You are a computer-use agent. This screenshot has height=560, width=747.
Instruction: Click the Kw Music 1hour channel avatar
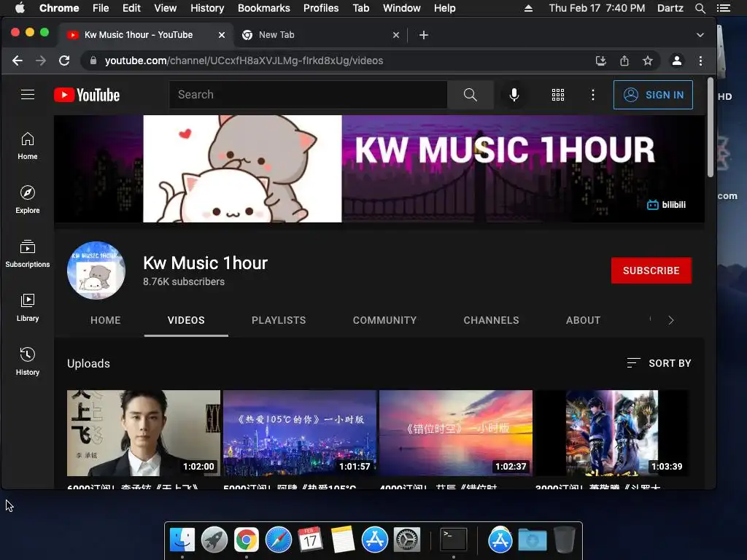pos(96,271)
